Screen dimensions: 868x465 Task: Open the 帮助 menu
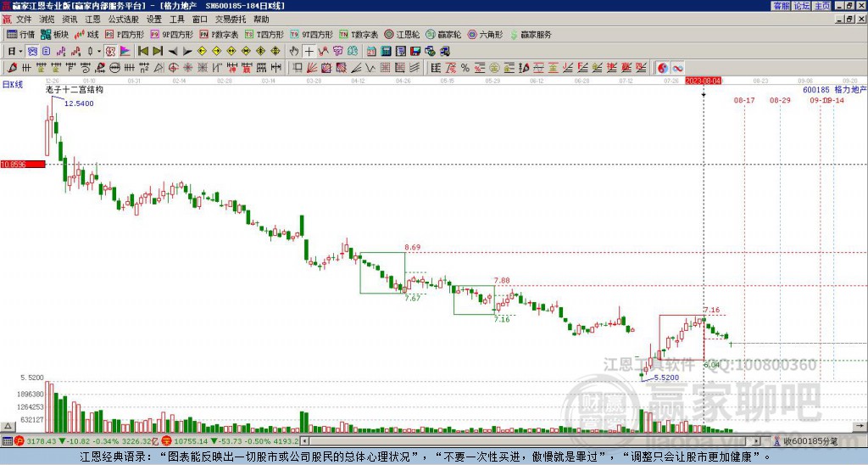(x=261, y=20)
